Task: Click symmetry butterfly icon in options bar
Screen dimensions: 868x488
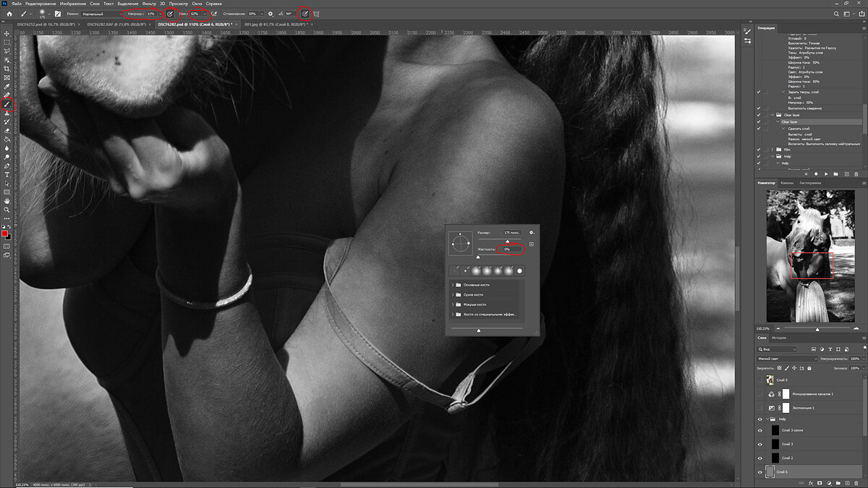Action: (316, 13)
